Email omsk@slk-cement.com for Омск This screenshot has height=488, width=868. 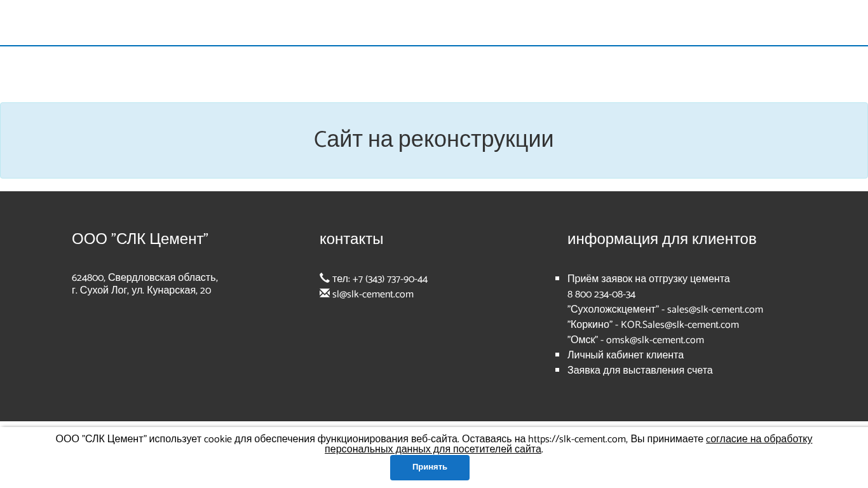pos(655,340)
